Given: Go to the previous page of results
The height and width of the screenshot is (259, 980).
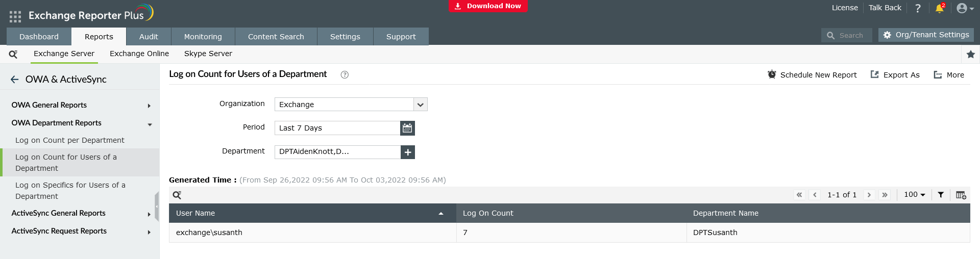Looking at the screenshot, I should point(815,195).
